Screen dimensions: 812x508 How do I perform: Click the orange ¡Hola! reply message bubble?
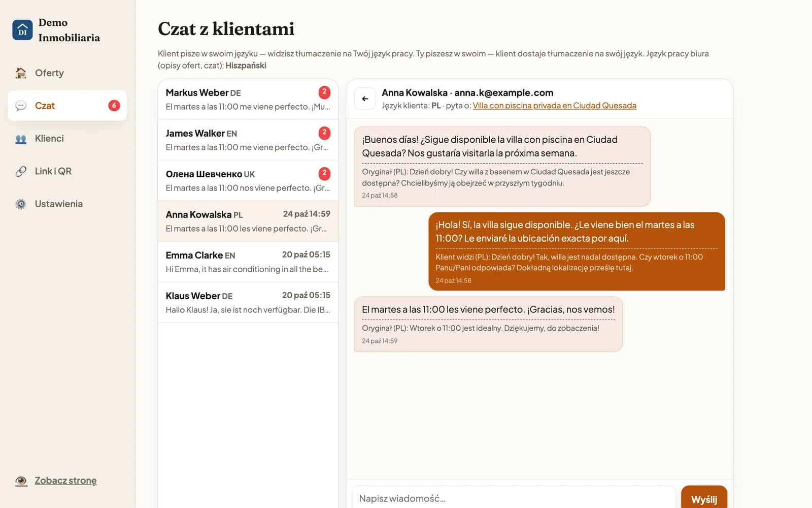click(x=577, y=251)
